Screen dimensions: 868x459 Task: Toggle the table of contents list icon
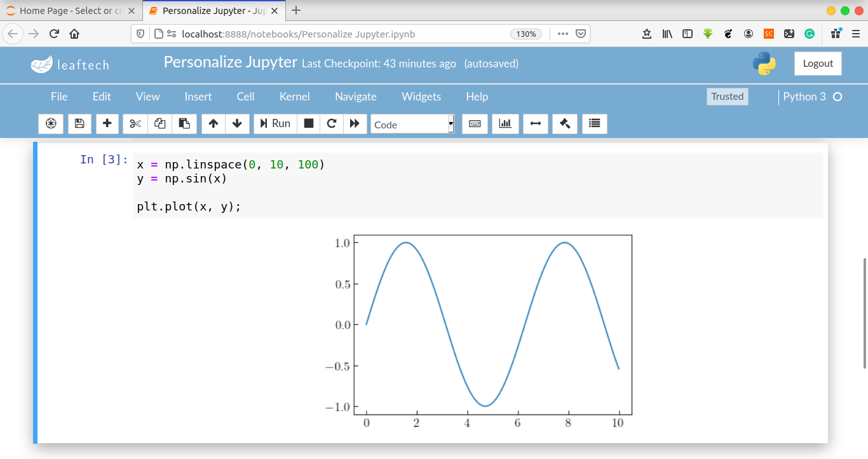[594, 124]
